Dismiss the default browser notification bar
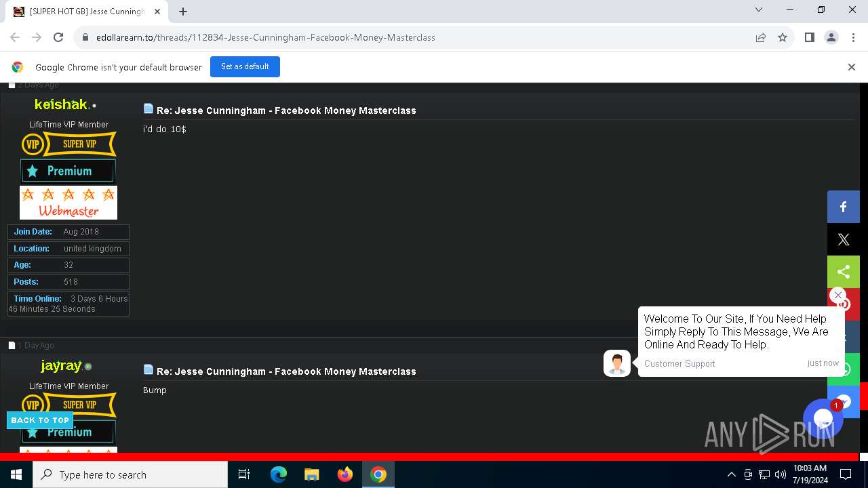The height and width of the screenshot is (488, 868). tap(852, 67)
